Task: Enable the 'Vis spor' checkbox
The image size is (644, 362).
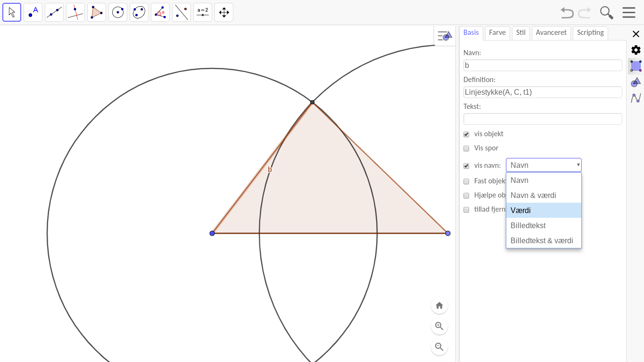Action: [466, 148]
